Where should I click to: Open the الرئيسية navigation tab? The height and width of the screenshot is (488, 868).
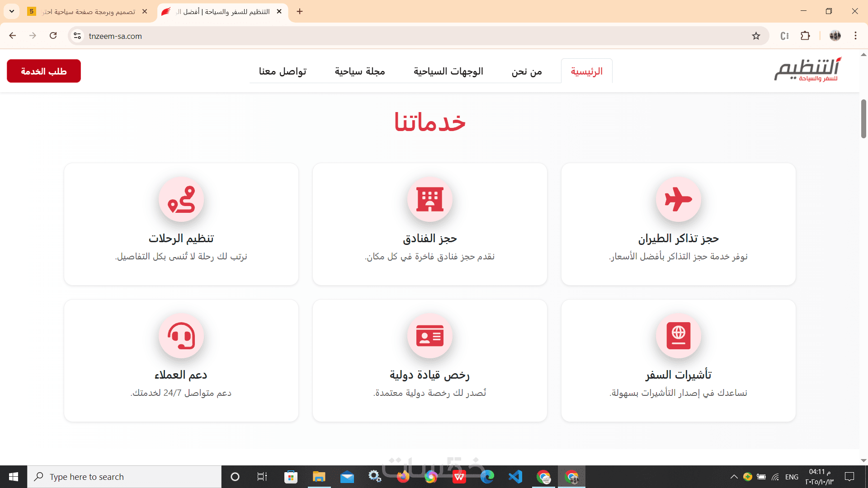(x=586, y=71)
